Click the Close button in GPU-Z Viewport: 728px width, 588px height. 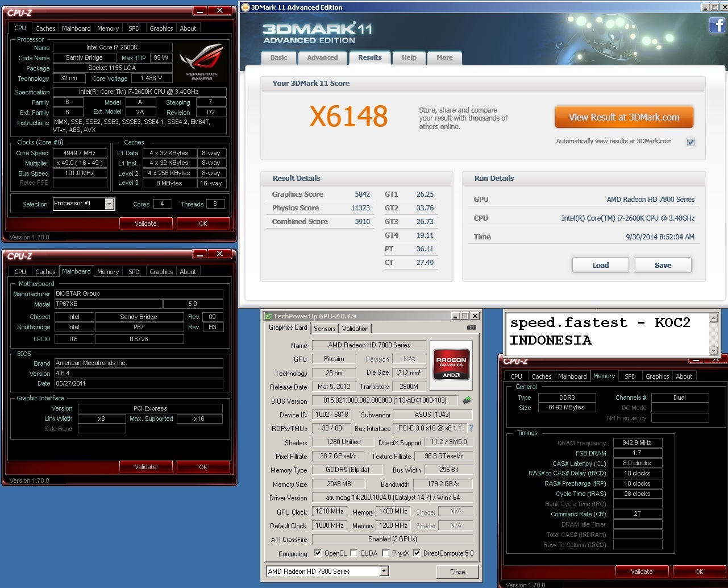[x=457, y=572]
